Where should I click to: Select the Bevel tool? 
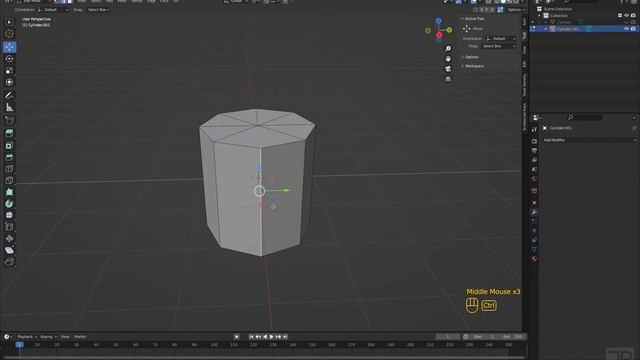(9, 157)
